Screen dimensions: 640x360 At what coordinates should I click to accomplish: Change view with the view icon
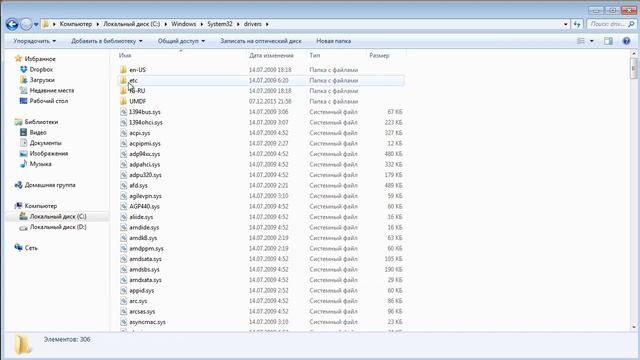(580, 41)
